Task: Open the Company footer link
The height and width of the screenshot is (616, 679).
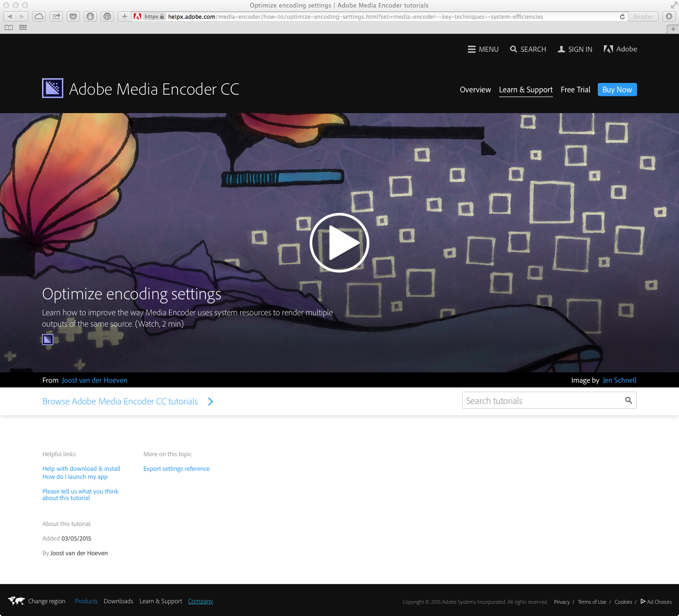Action: pyautogui.click(x=200, y=601)
